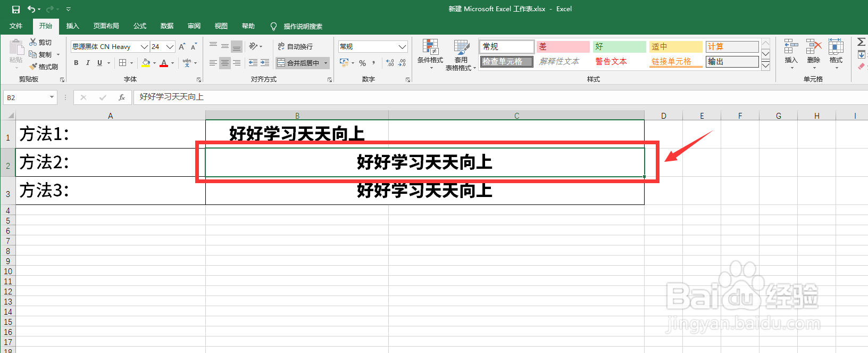Toggle align text left
Screen dimensions: 868x353
click(x=213, y=63)
